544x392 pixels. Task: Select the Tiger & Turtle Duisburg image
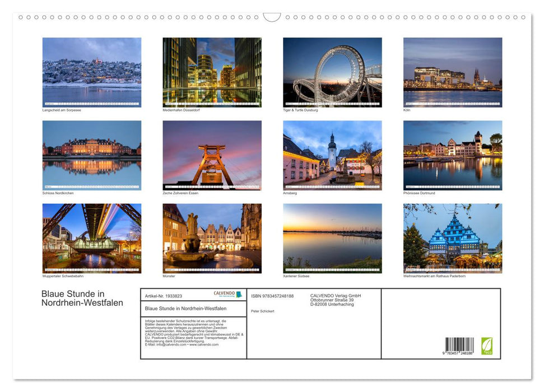(x=332, y=72)
